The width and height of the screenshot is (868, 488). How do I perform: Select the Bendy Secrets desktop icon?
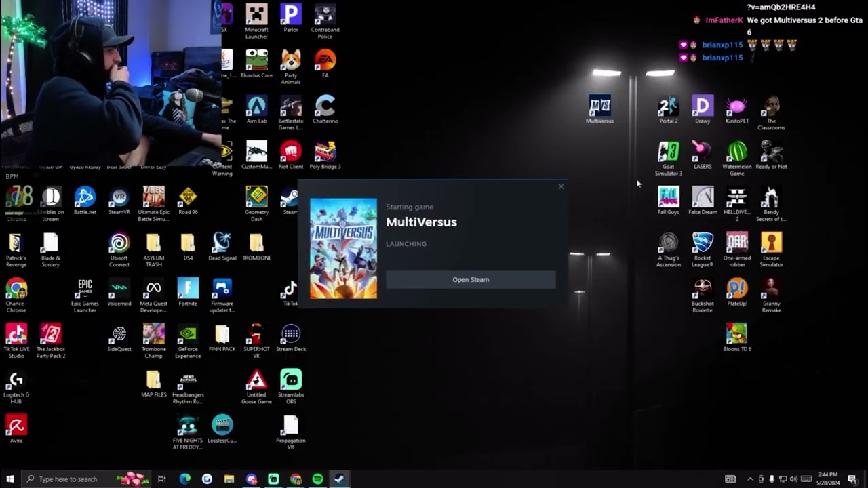coord(771,204)
